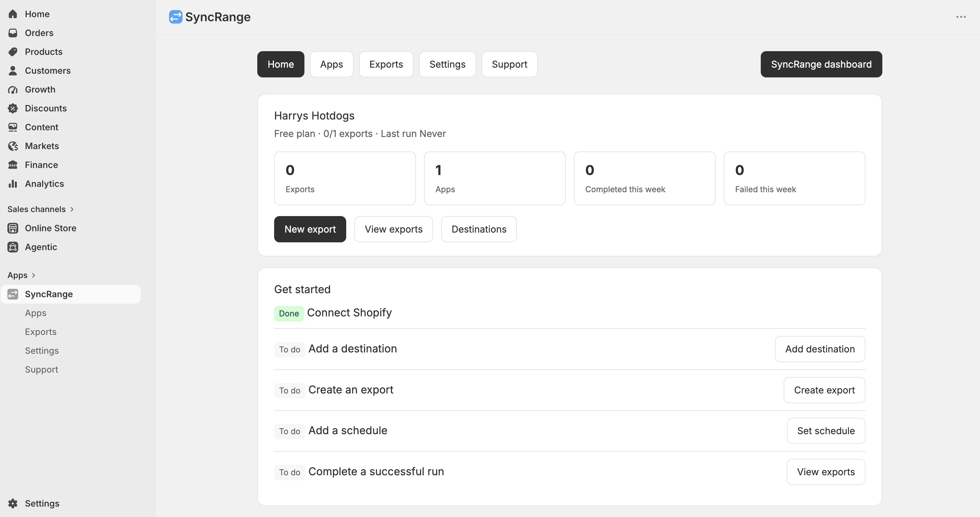Screen dimensions: 980x517
Task: Click the Get started heading
Action: [302, 289]
